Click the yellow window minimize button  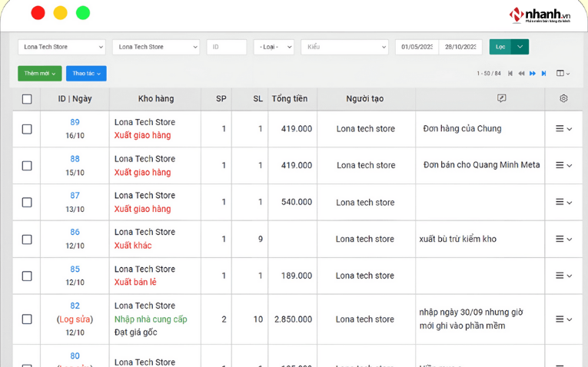pos(61,13)
